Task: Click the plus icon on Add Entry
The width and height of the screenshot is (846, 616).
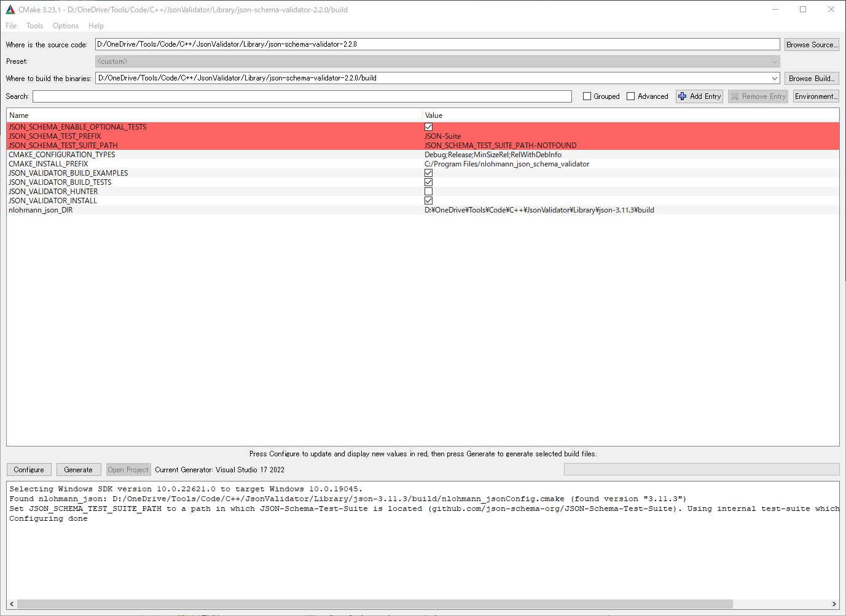Action: 683,96
